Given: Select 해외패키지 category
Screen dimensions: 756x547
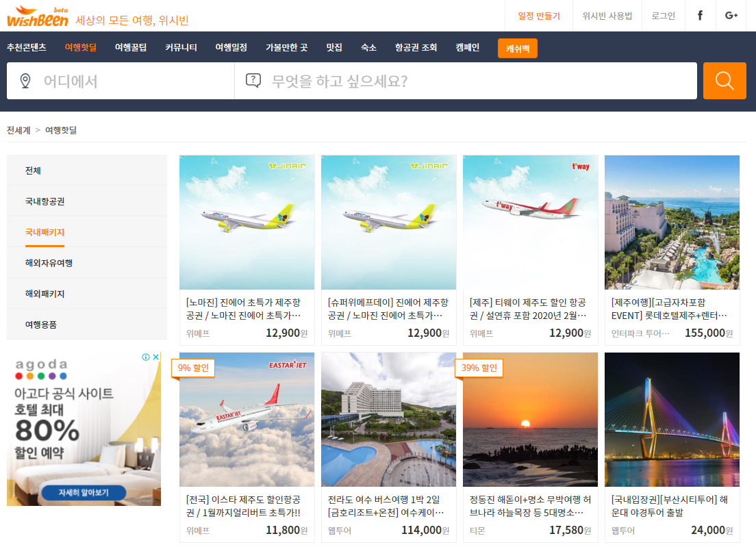Looking at the screenshot, I should pyautogui.click(x=87, y=294).
